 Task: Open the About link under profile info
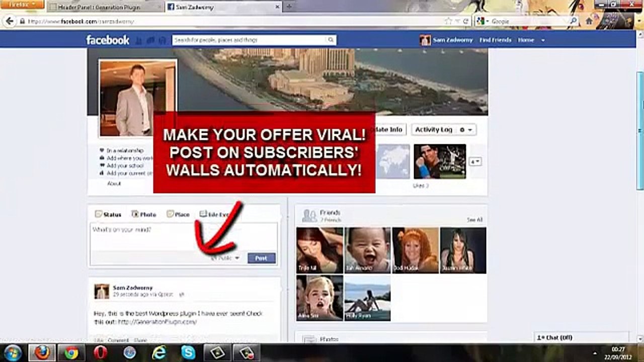tap(114, 184)
